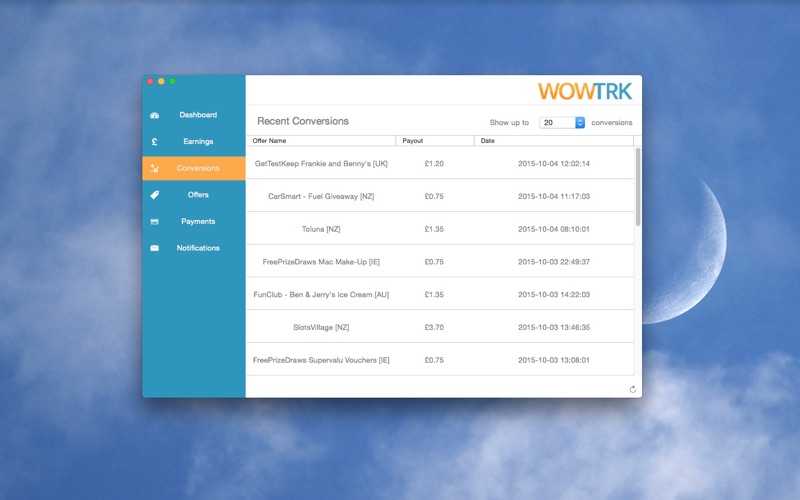
Task: Sort by Payout column header
Action: pos(435,141)
